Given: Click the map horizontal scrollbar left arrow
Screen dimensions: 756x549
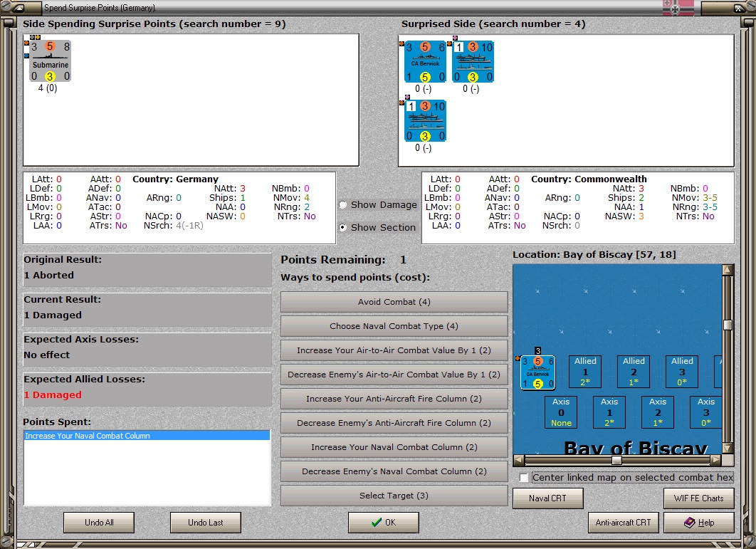Looking at the screenshot, I should click(518, 460).
